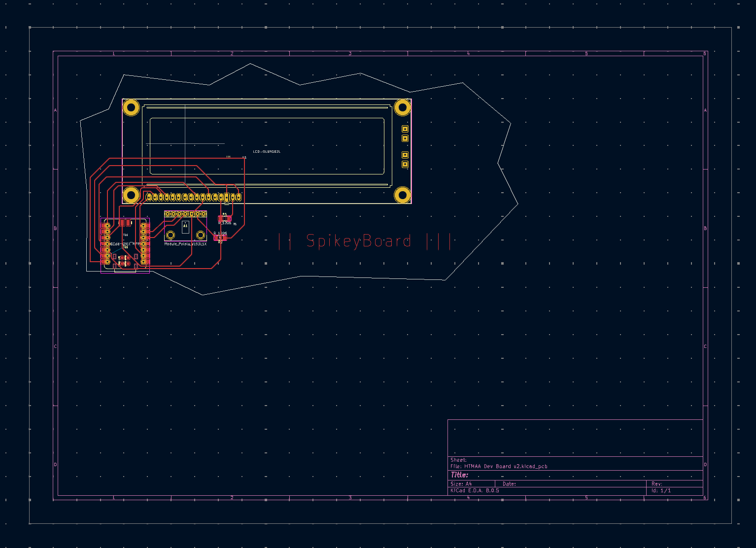Select the LCD bottom-right mounting hole

pyautogui.click(x=403, y=195)
